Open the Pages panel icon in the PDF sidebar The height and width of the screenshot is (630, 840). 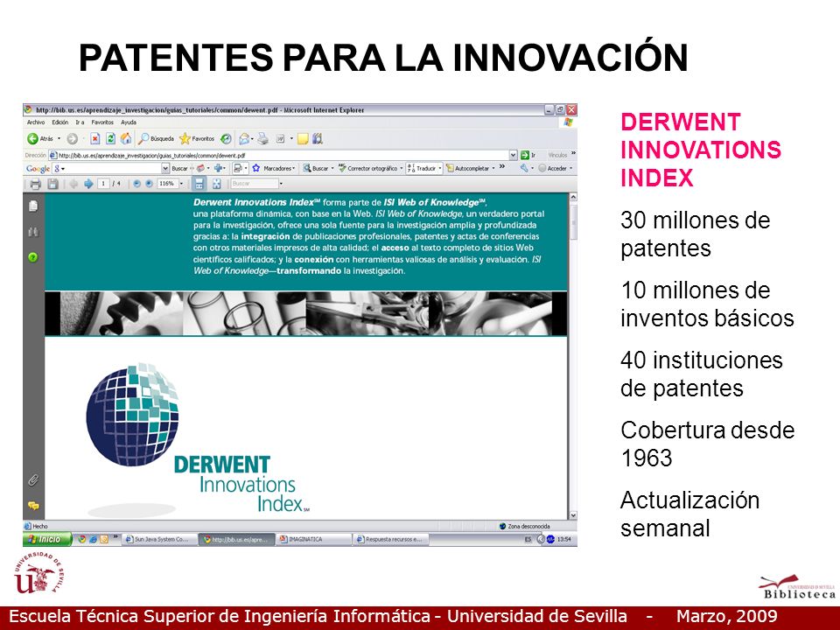pos(33,206)
